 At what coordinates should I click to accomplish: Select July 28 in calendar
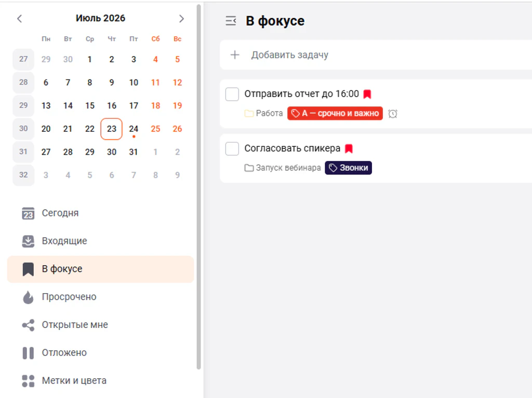68,152
